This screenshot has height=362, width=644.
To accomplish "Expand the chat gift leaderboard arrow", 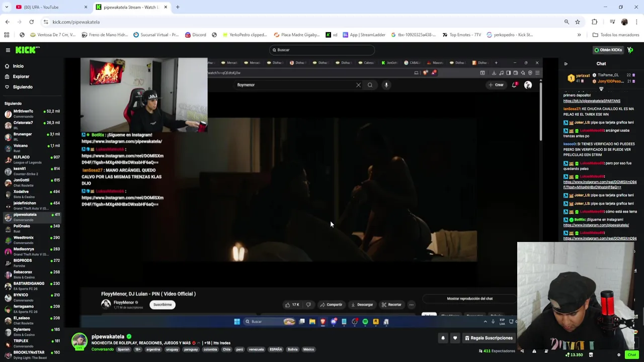I will point(601,89).
